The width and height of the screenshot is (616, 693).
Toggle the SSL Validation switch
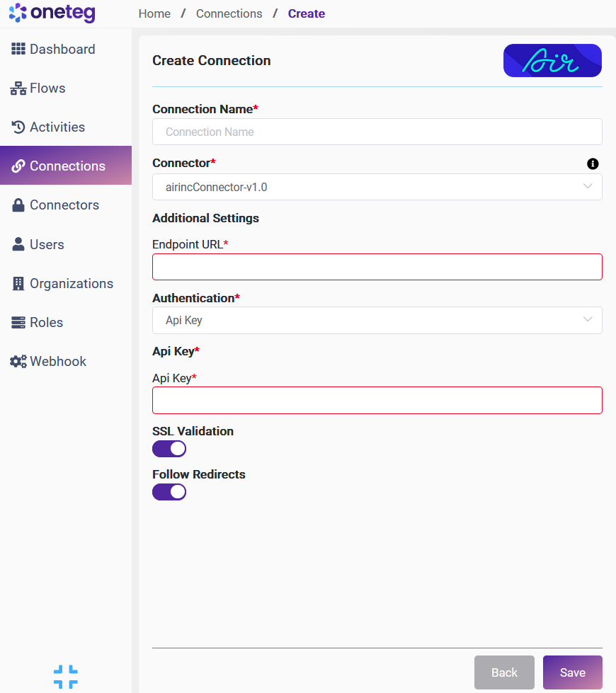[x=169, y=449]
